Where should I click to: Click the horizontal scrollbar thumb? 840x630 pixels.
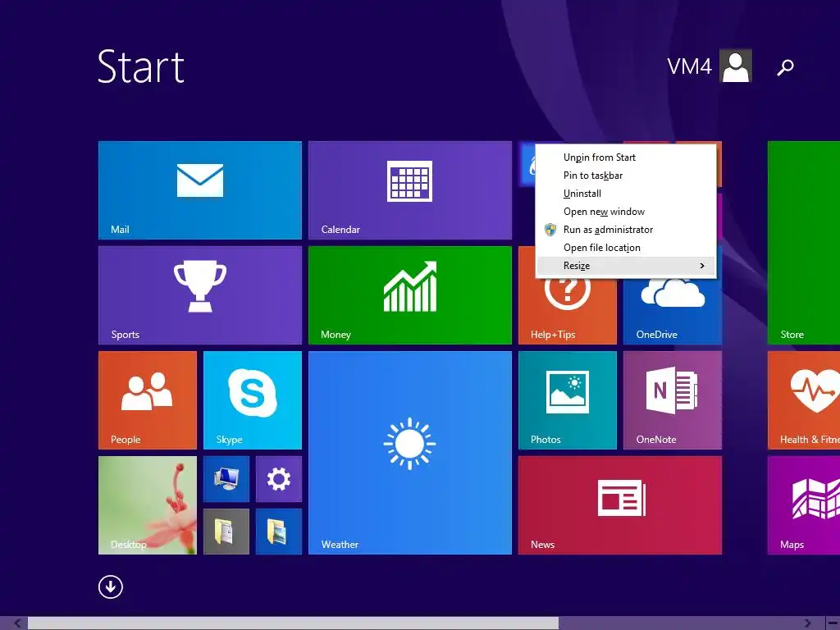click(293, 623)
